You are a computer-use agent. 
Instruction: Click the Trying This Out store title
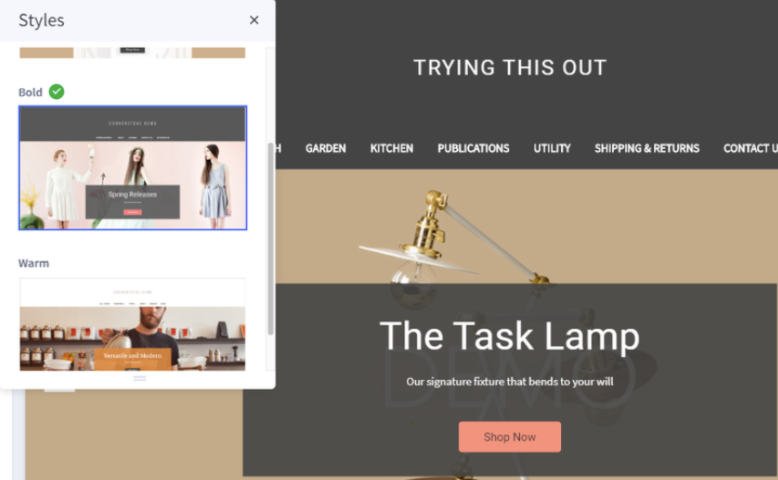[510, 68]
